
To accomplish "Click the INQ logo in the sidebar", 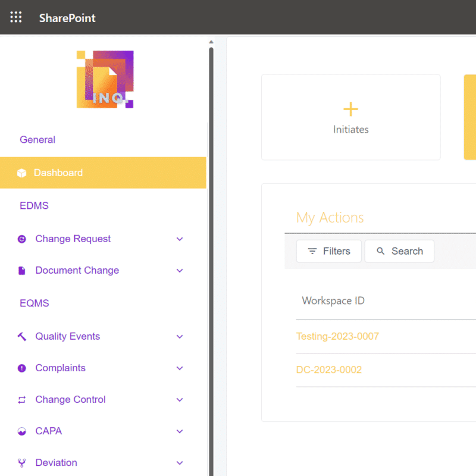I will [105, 79].
